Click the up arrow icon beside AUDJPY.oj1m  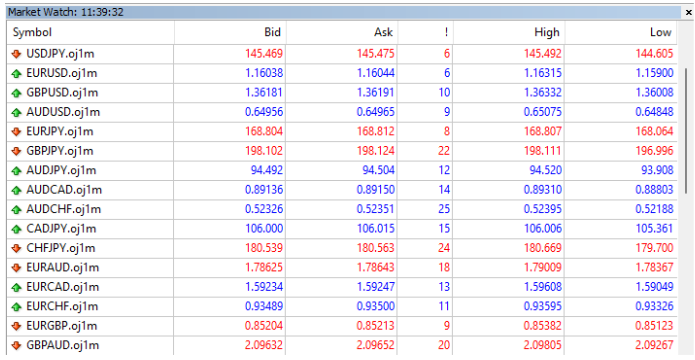point(16,171)
